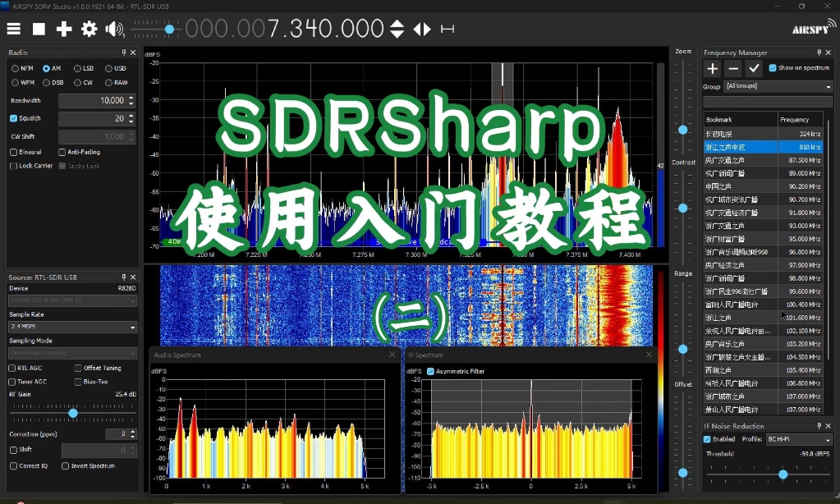Select the 中国之声 90.200 MHz bookmark
This screenshot has width=840, height=504.
click(x=763, y=186)
